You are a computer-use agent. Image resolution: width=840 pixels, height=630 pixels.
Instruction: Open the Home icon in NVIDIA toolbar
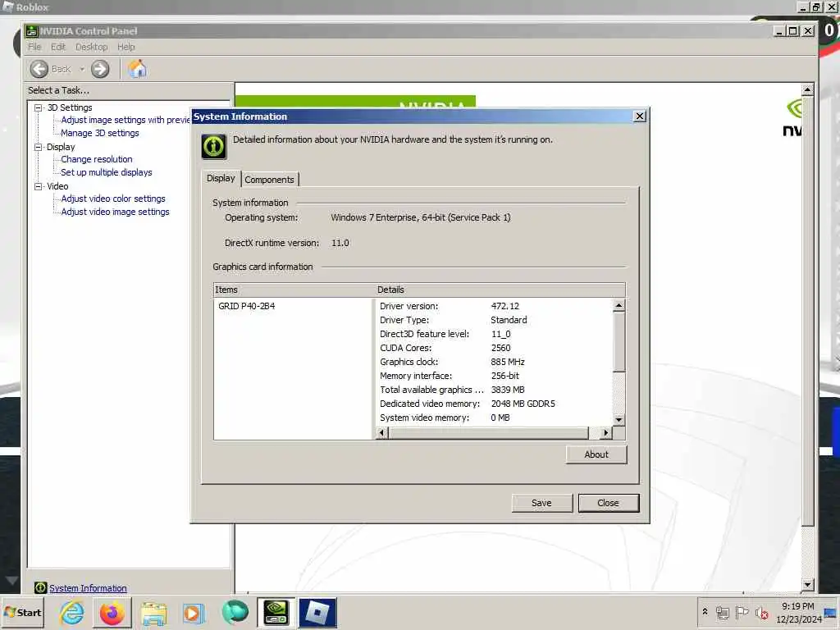pos(137,69)
